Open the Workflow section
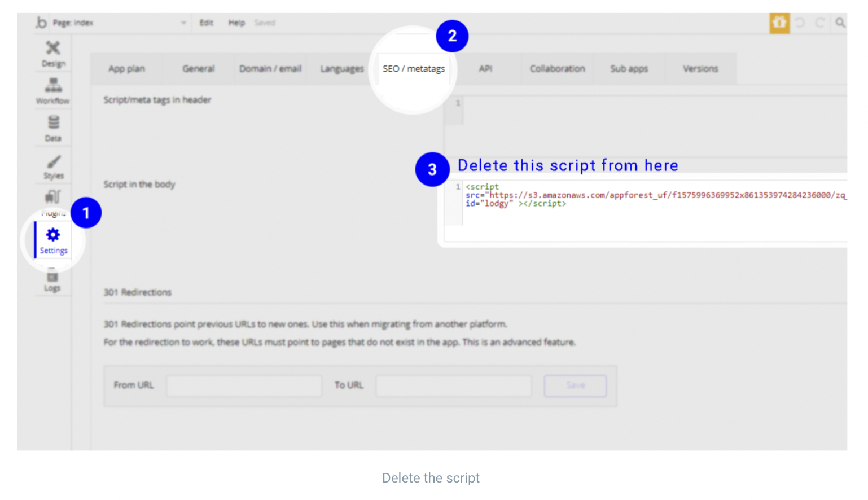The image size is (868, 500). click(53, 91)
